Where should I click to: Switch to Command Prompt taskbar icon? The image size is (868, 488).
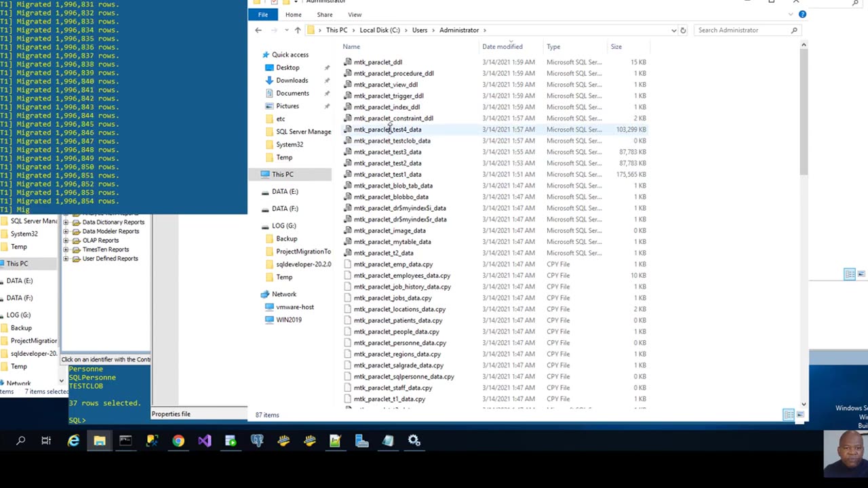click(125, 441)
